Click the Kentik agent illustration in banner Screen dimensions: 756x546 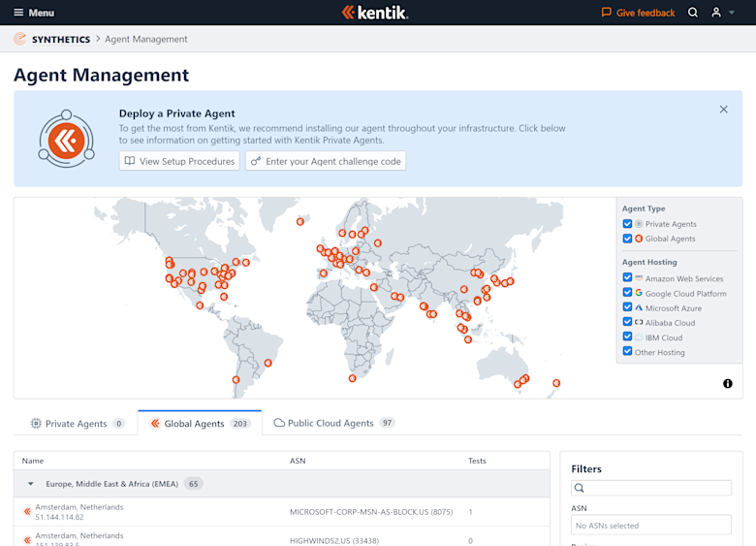67,140
